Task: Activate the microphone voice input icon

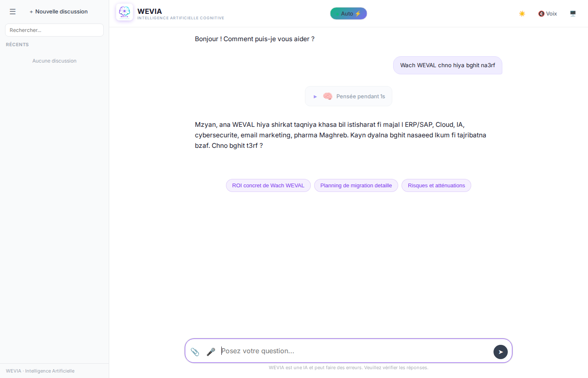Action: 211,352
